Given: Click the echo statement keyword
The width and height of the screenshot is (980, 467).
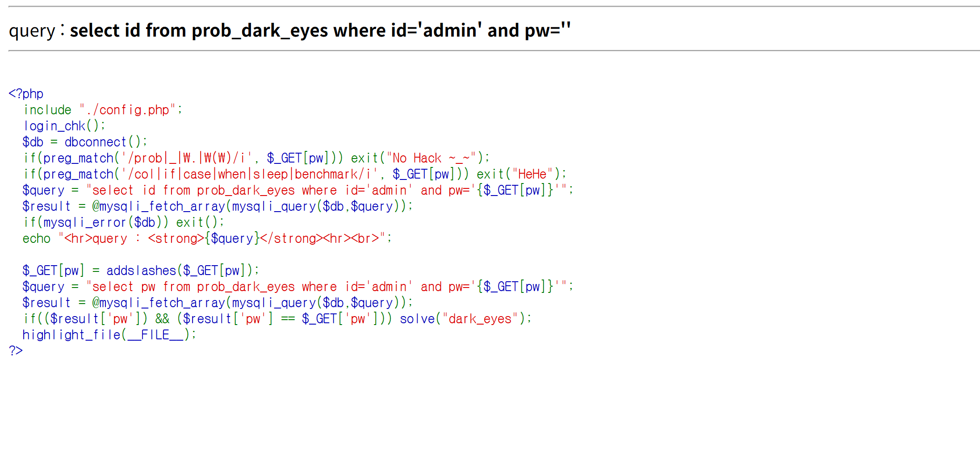Looking at the screenshot, I should (36, 238).
